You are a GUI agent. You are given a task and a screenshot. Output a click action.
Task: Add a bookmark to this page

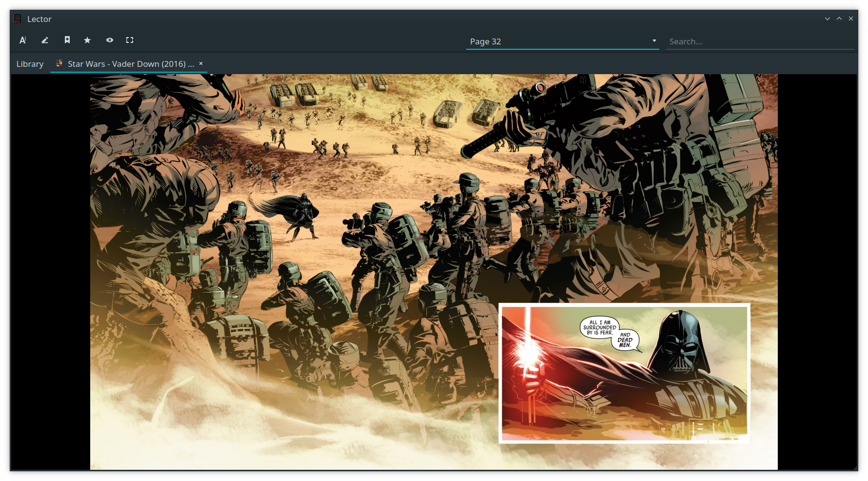coord(67,40)
